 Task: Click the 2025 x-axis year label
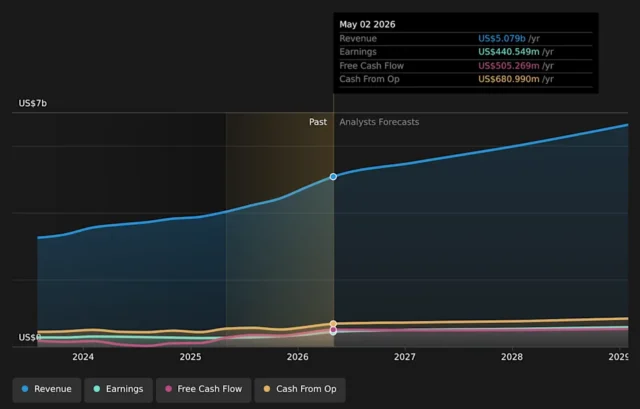click(x=190, y=357)
